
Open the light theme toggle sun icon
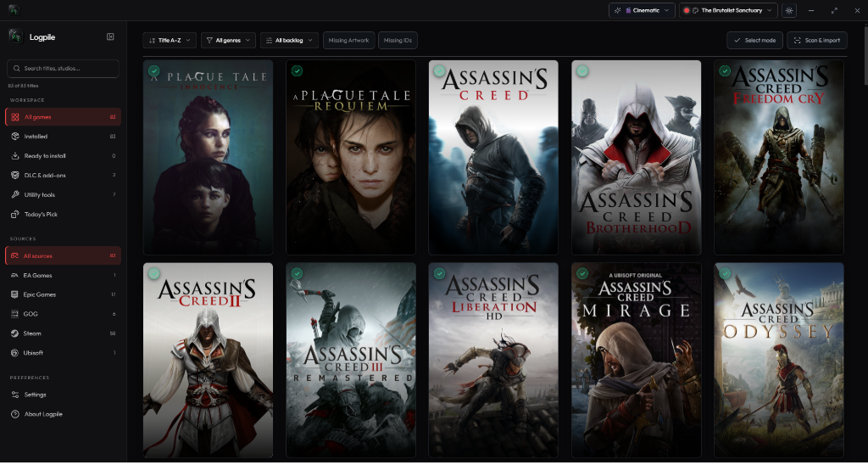(x=789, y=10)
